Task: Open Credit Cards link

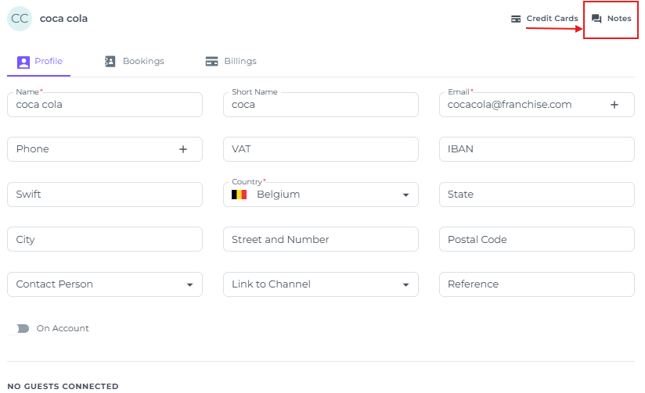Action: (x=544, y=19)
